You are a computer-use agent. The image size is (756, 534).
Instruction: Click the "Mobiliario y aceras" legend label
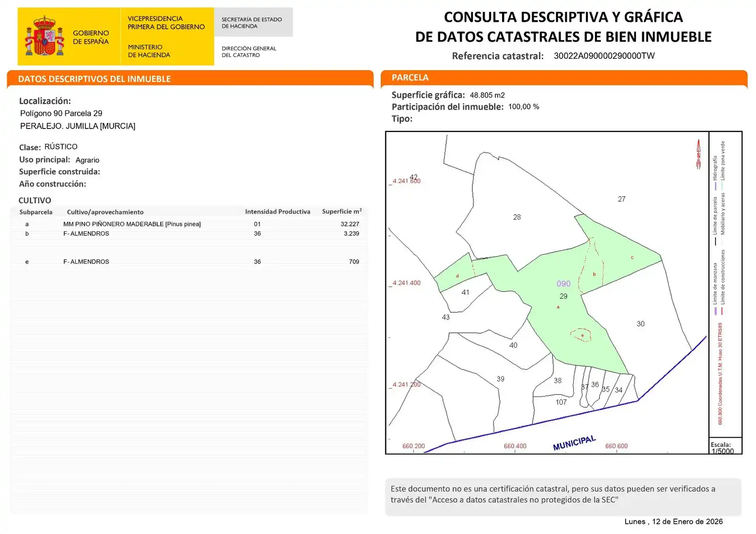click(x=722, y=214)
